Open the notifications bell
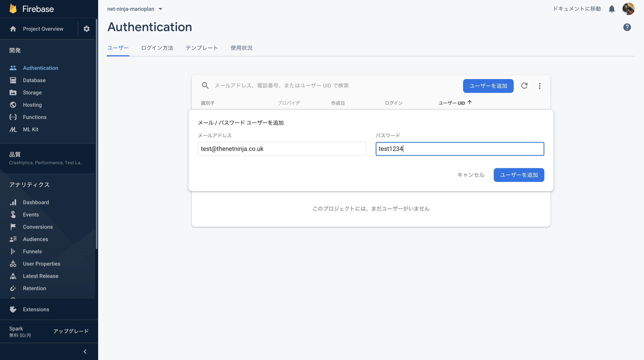Screen dimensions: 644x360 coord(611,9)
